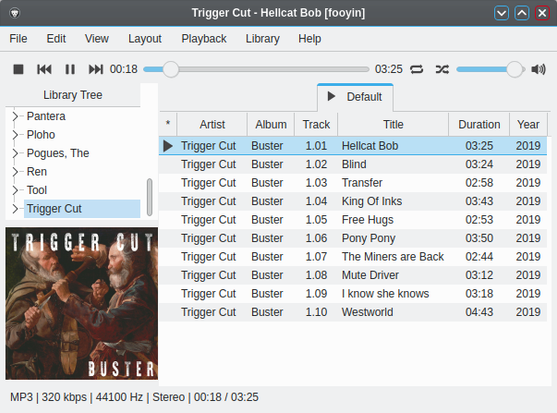
Task: Click the 04:43 duration cell
Action: [479, 312]
